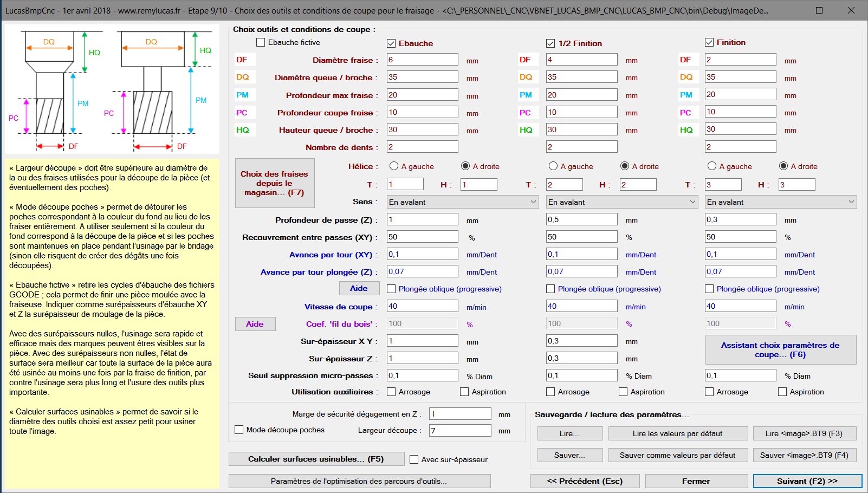Click Sauver <image>.BT9 (F4)
Image resolution: width=868 pixels, height=493 pixels.
pos(805,455)
